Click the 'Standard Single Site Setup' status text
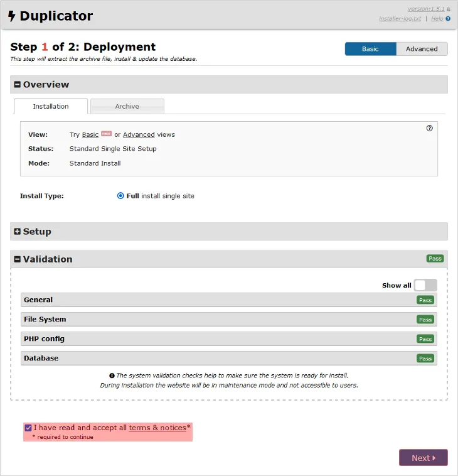This screenshot has width=458, height=476. pos(113,149)
